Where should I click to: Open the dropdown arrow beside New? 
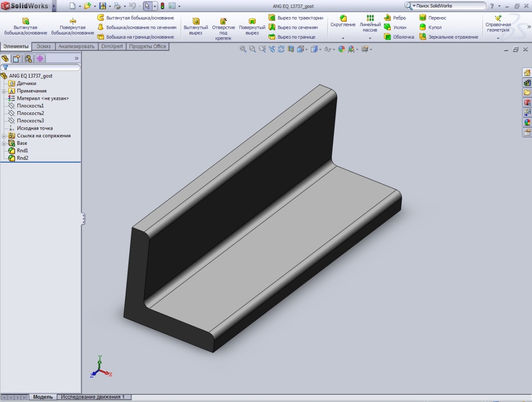click(80, 6)
